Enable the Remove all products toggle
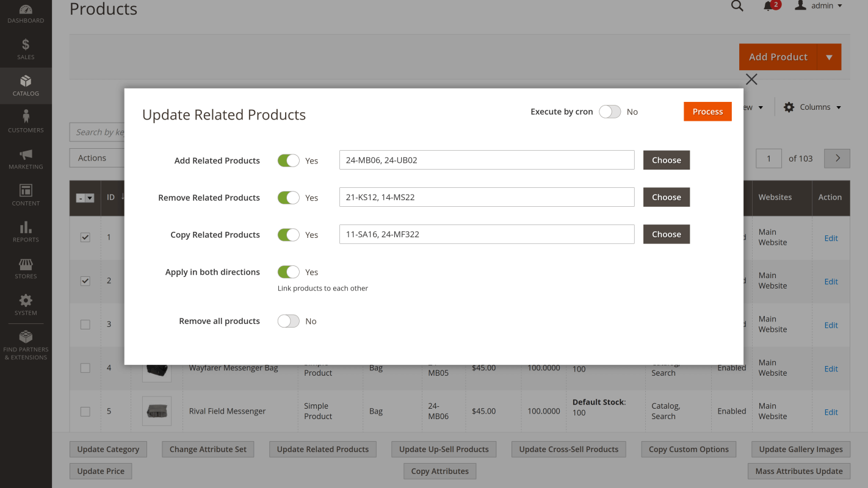Screen dimensions: 868x488 coord(288,321)
